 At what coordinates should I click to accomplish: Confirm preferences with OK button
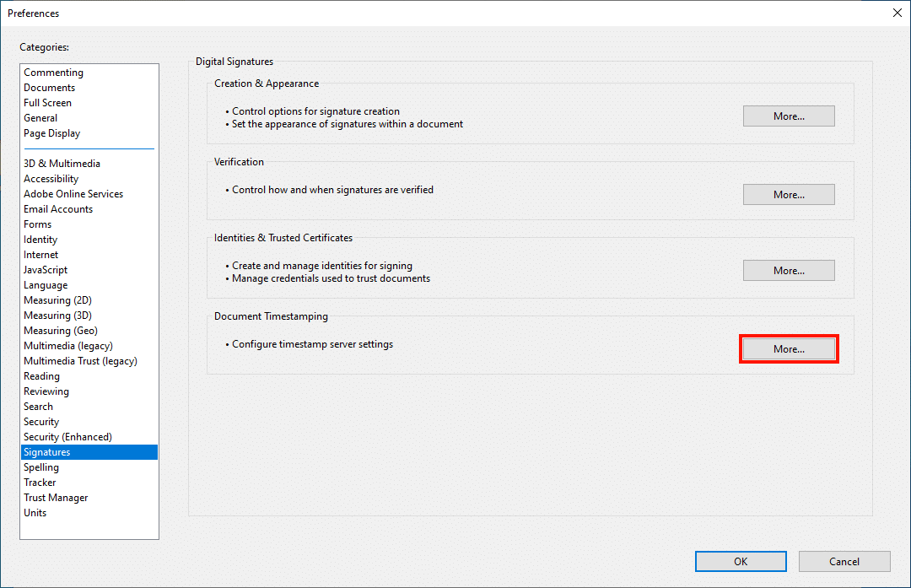[x=741, y=562]
